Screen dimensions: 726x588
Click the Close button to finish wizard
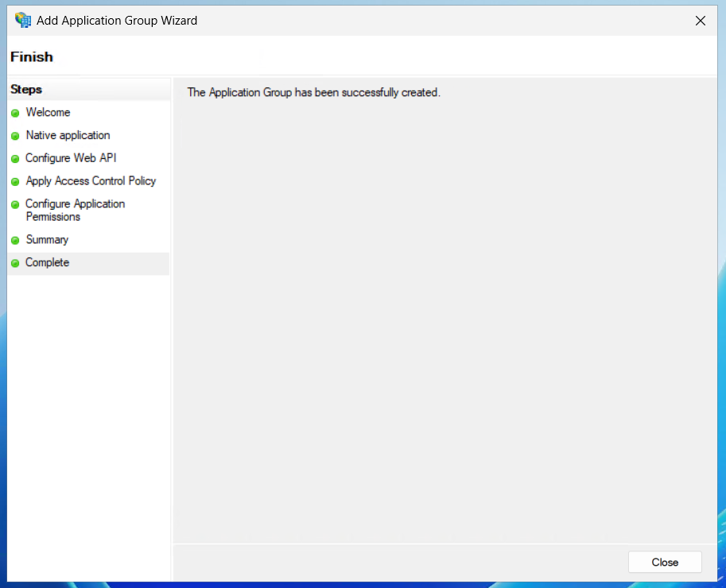tap(665, 562)
